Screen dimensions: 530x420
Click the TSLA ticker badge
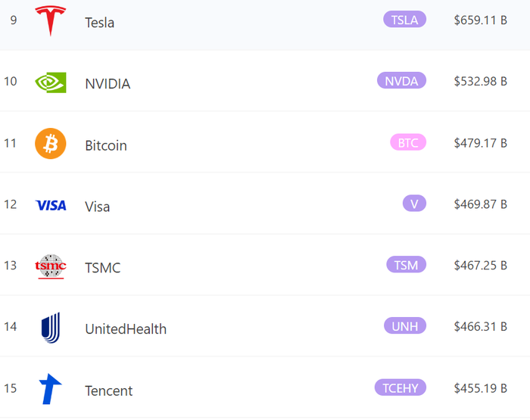coord(404,19)
